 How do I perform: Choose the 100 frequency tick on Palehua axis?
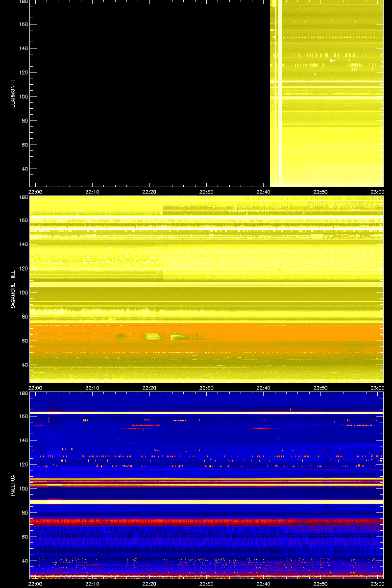click(x=23, y=489)
